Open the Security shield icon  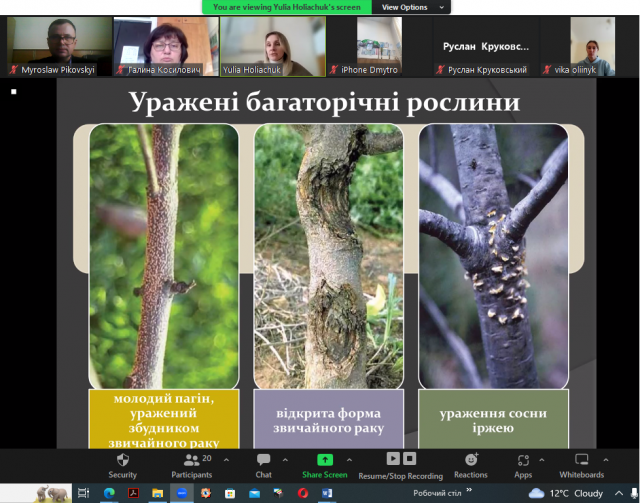122,460
